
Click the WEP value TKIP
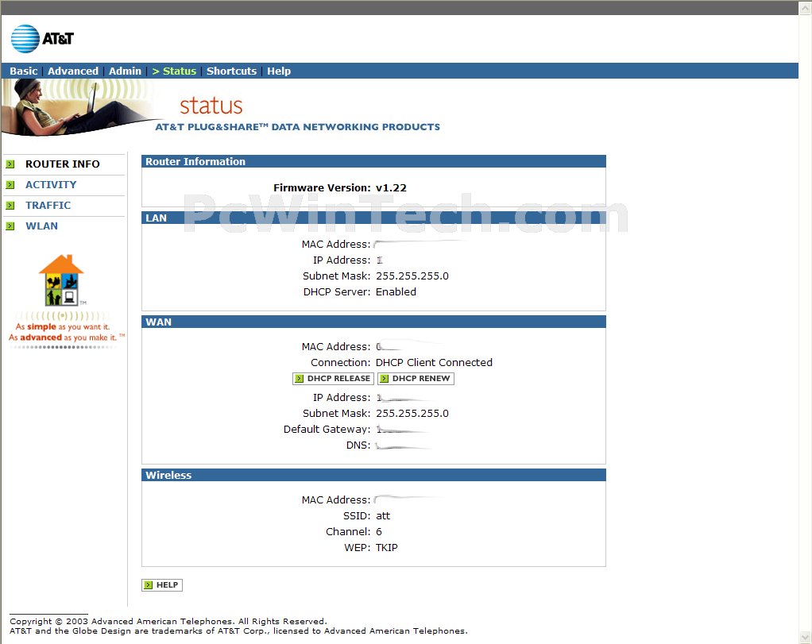(387, 548)
